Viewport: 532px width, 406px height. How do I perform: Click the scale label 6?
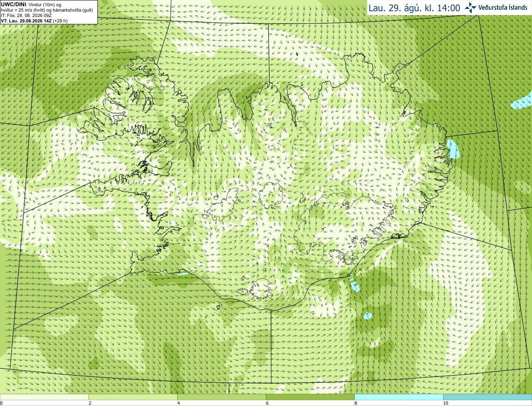tap(267, 403)
